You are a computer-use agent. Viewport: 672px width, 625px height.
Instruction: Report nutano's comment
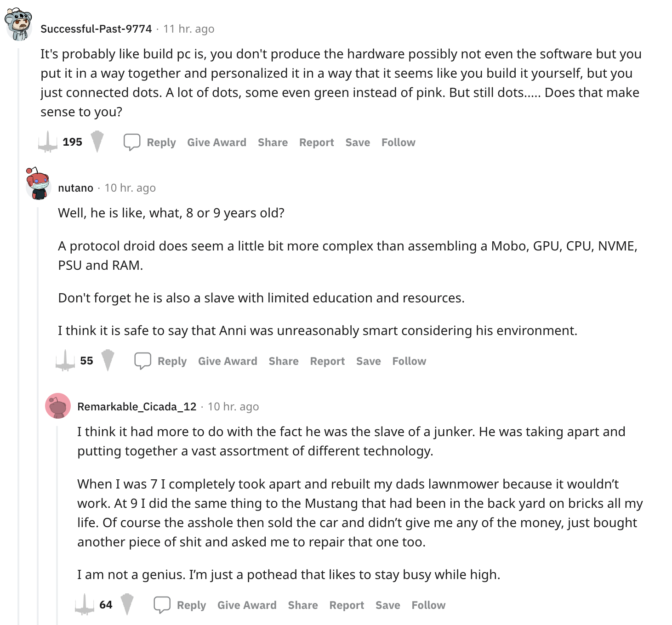pyautogui.click(x=327, y=361)
